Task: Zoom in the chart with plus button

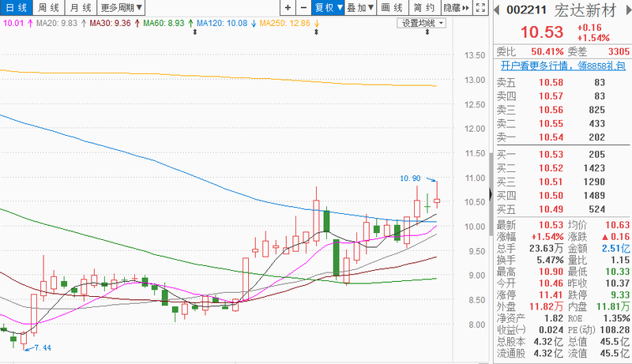Action: click(x=288, y=8)
